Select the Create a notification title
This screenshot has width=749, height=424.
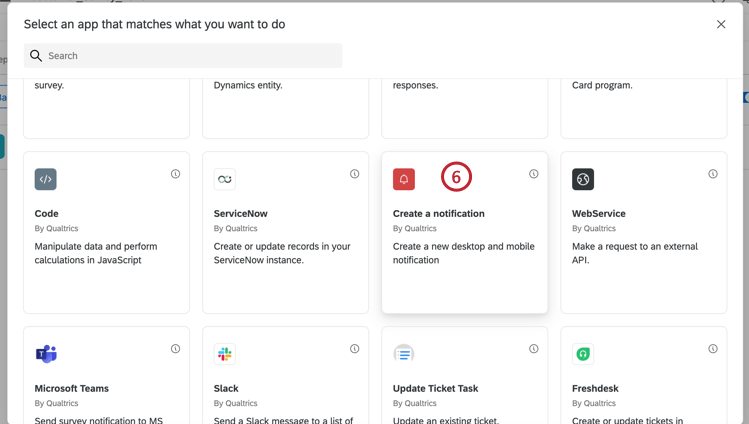(439, 213)
